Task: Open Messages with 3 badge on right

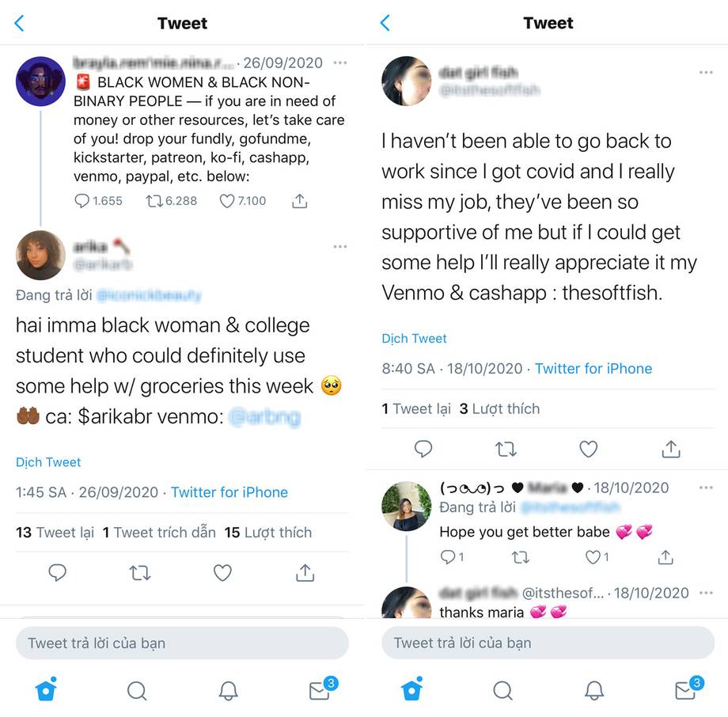Action: point(686,690)
